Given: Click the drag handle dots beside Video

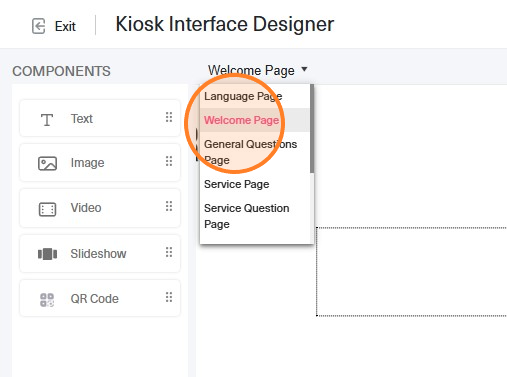Looking at the screenshot, I should tap(169, 206).
